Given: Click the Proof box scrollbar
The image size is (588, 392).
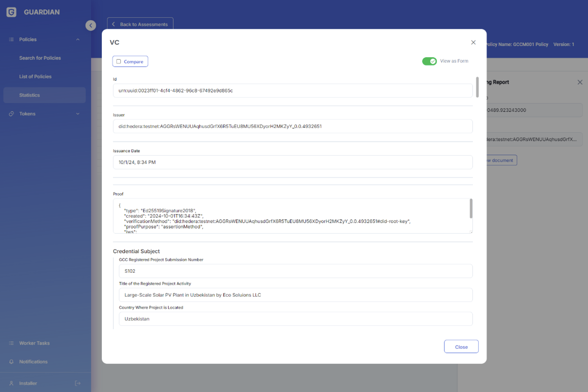Looking at the screenshot, I should tap(471, 209).
